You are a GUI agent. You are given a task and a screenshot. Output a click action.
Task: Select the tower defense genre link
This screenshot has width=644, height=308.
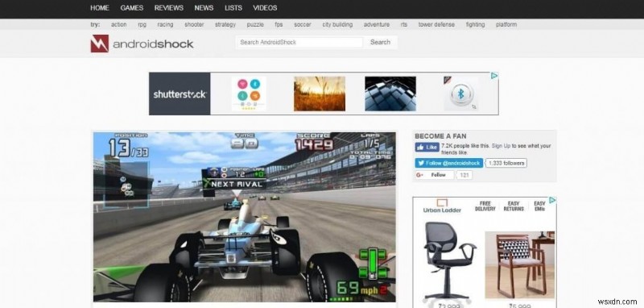point(436,25)
